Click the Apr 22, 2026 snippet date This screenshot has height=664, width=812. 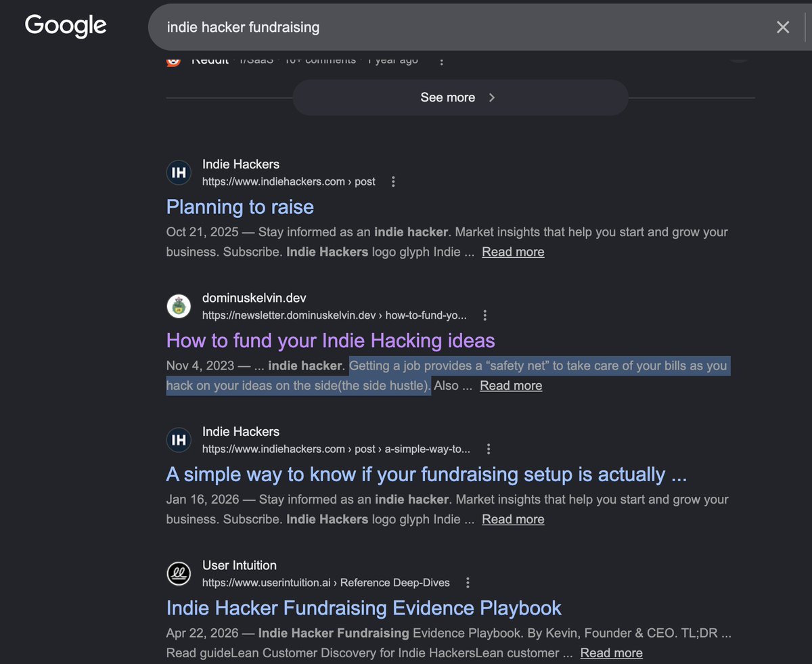[202, 633]
